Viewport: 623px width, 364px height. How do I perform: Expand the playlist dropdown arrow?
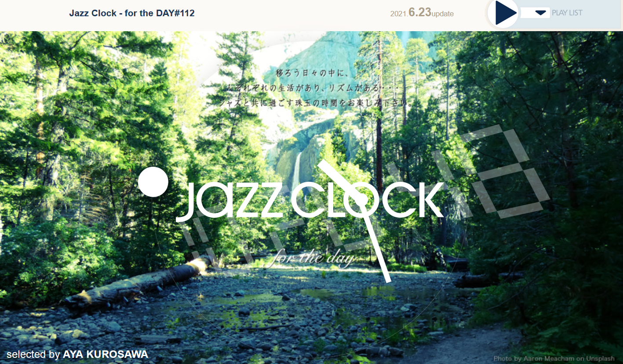[540, 13]
